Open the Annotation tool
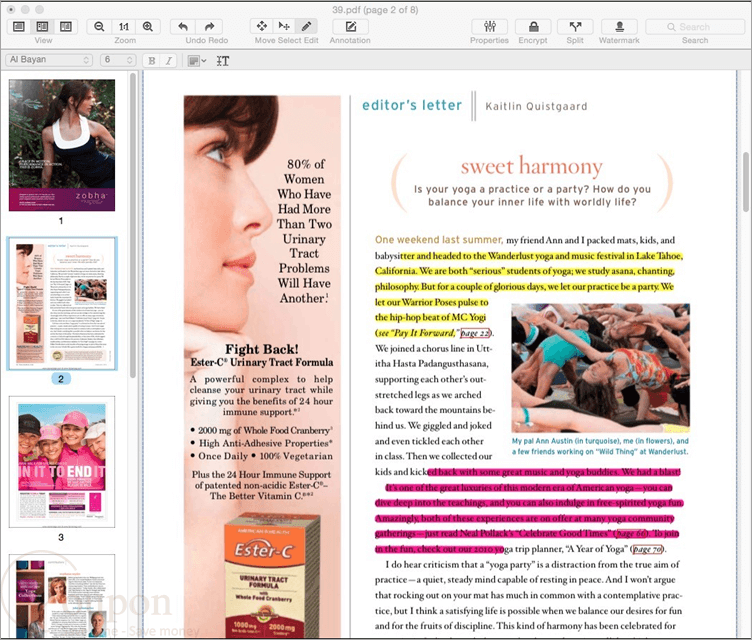Image resolution: width=752 pixels, height=640 pixels. point(351,26)
